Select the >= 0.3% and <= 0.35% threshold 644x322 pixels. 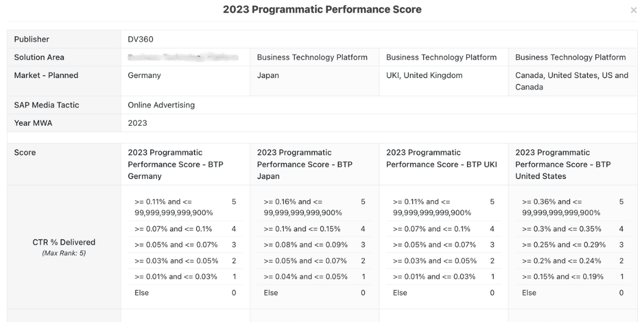coord(562,229)
